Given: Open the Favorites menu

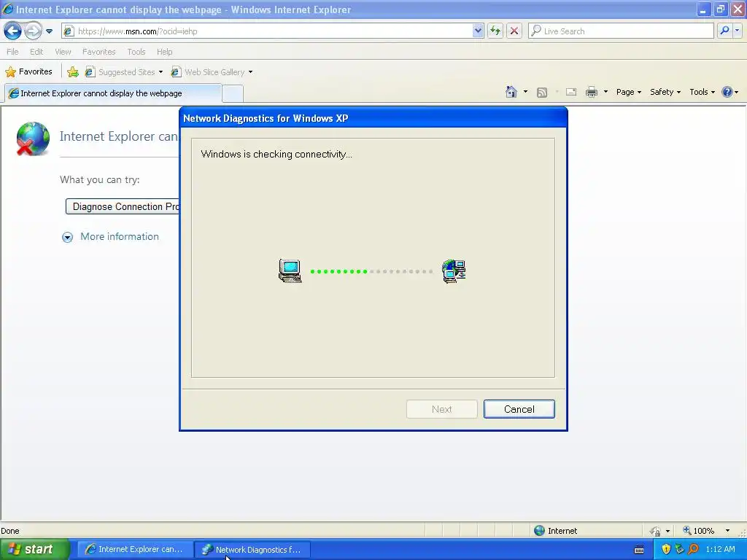Looking at the screenshot, I should tap(98, 52).
